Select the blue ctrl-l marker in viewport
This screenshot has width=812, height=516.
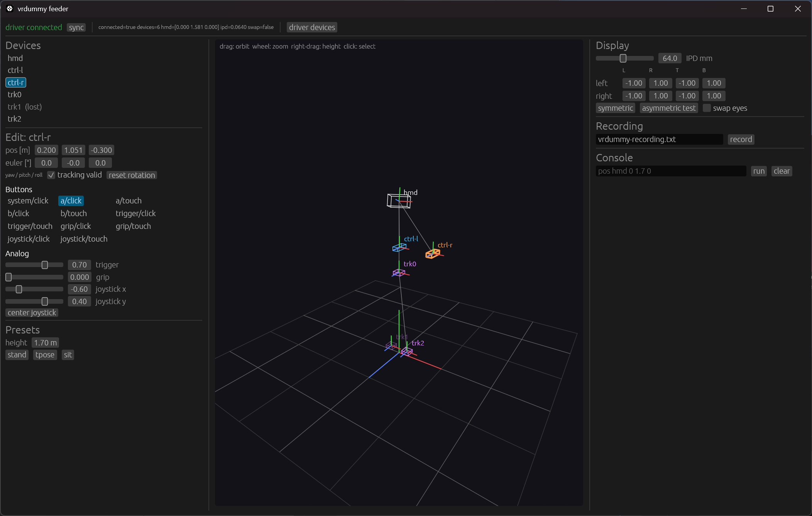tap(399, 247)
